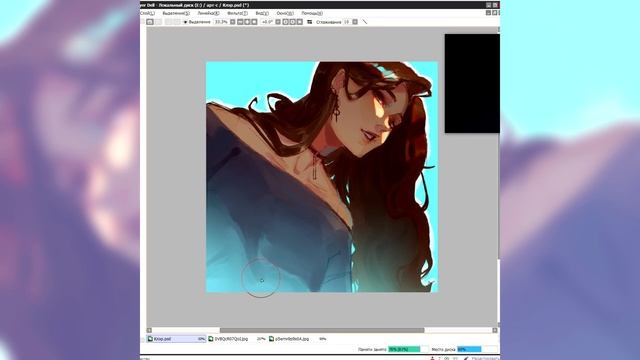Click the rotation angle value field

(x=267, y=22)
